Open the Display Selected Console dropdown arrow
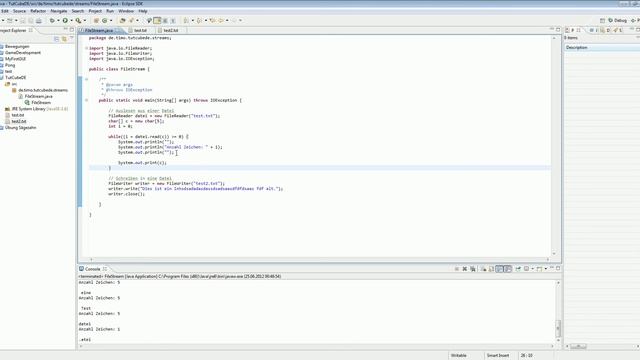The height and width of the screenshot is (360, 640). point(533,269)
